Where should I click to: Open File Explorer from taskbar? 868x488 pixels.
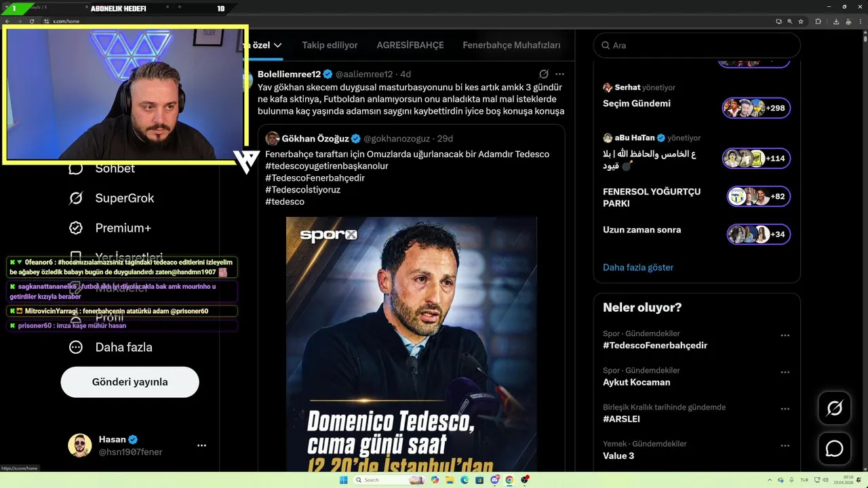click(x=450, y=480)
